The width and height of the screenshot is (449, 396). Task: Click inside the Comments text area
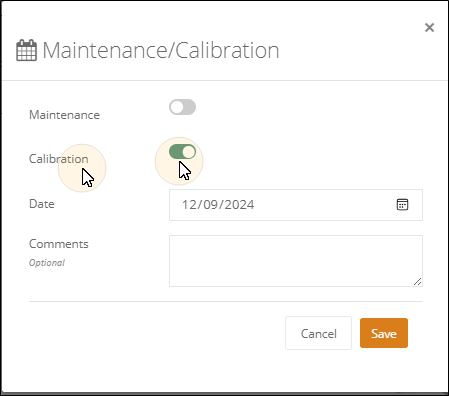(296, 261)
